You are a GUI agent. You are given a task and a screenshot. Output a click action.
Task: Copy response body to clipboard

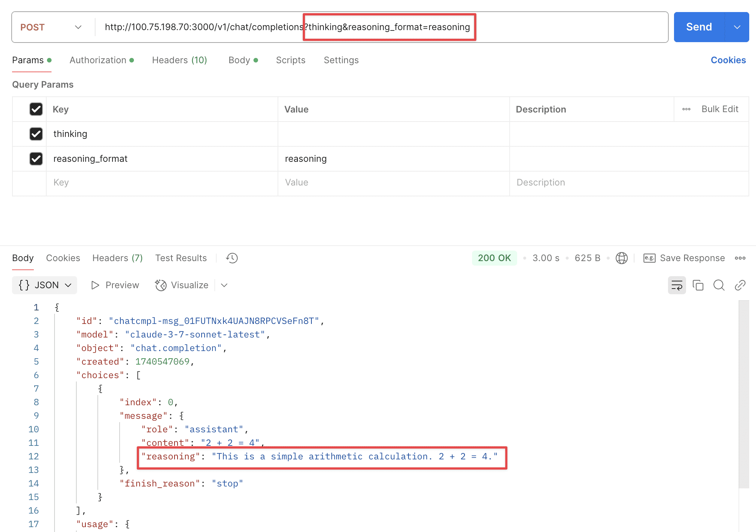pyautogui.click(x=698, y=285)
